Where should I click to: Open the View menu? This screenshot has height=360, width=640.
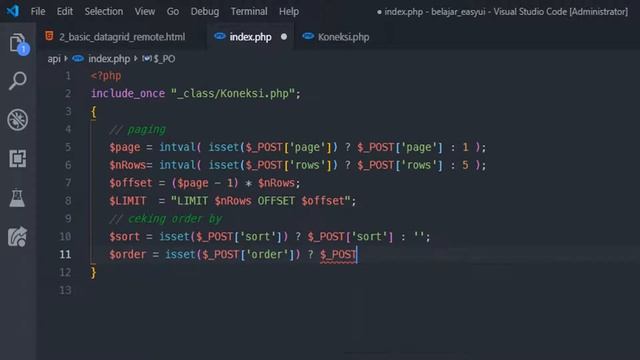[x=144, y=11]
